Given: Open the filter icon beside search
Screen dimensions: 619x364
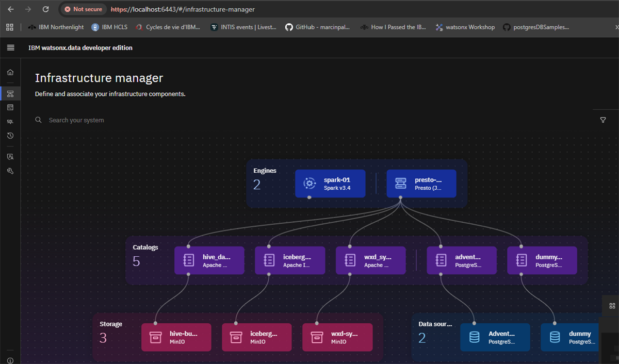Looking at the screenshot, I should pyautogui.click(x=603, y=120).
